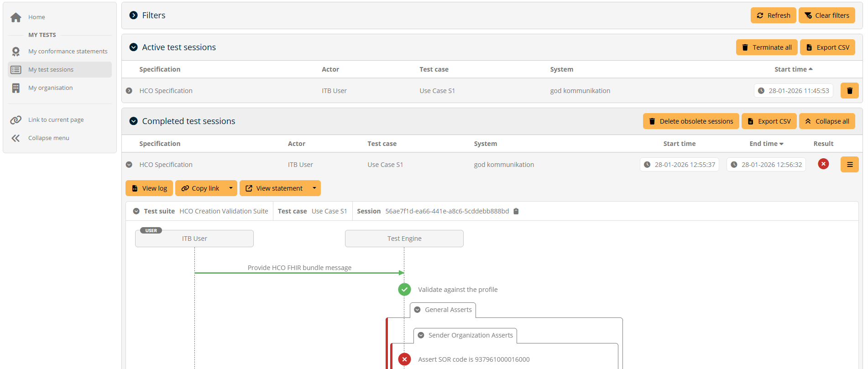Click completed start time 12:55:37
Viewport: 868px width, 369px height.
680,165
